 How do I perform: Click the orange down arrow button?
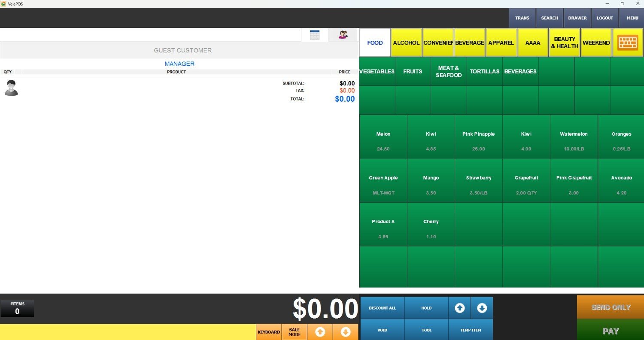[x=346, y=332]
